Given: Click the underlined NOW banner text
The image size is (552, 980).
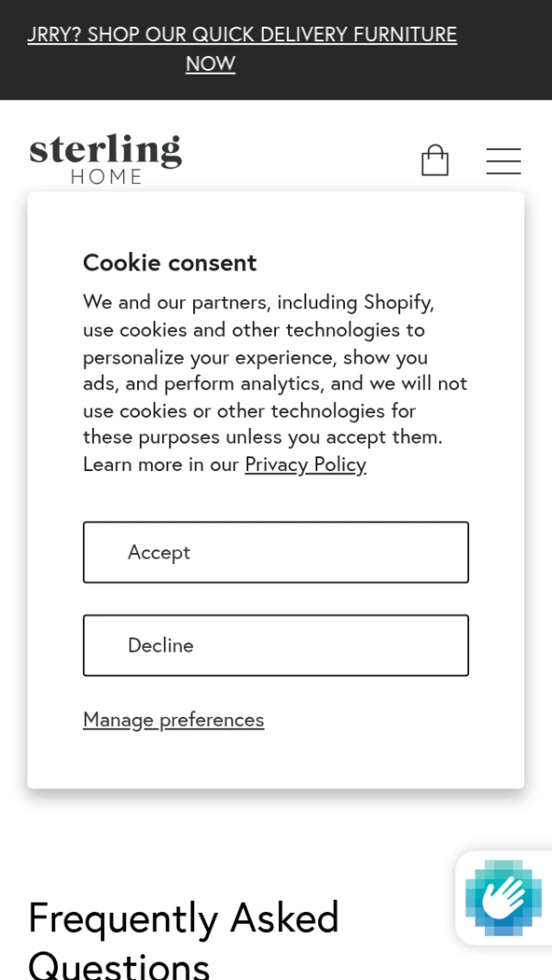Looking at the screenshot, I should [211, 63].
